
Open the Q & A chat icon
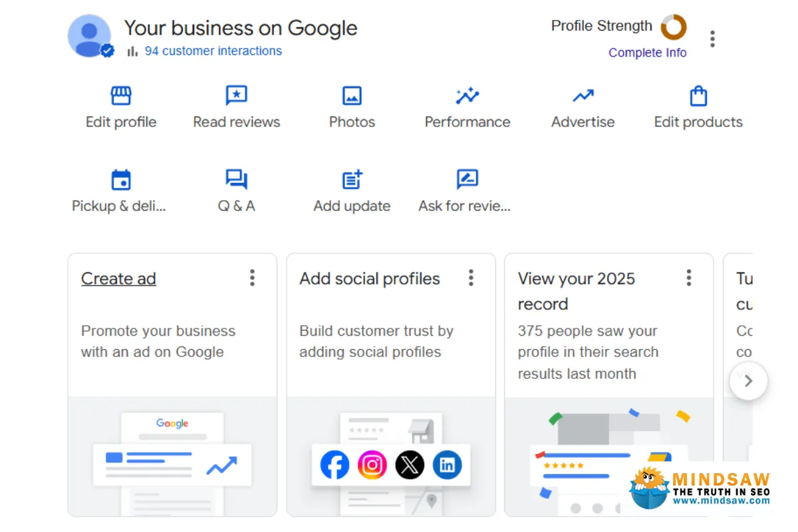236,180
